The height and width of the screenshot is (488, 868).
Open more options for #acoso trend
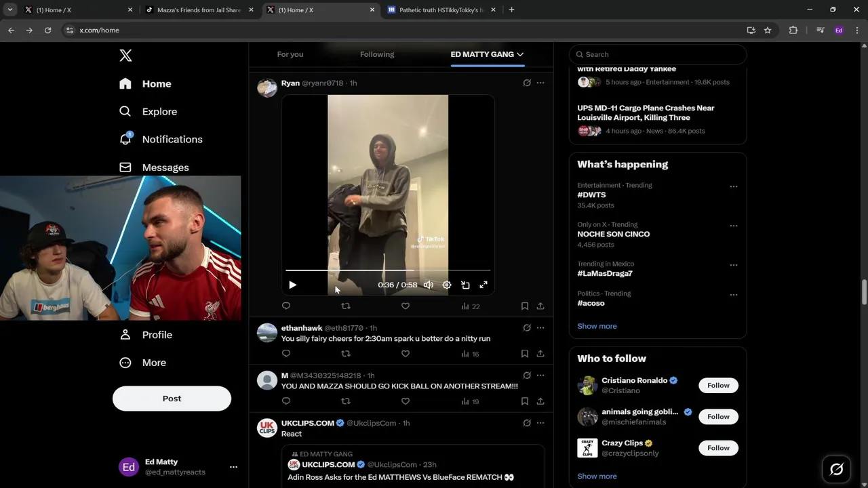point(733,295)
